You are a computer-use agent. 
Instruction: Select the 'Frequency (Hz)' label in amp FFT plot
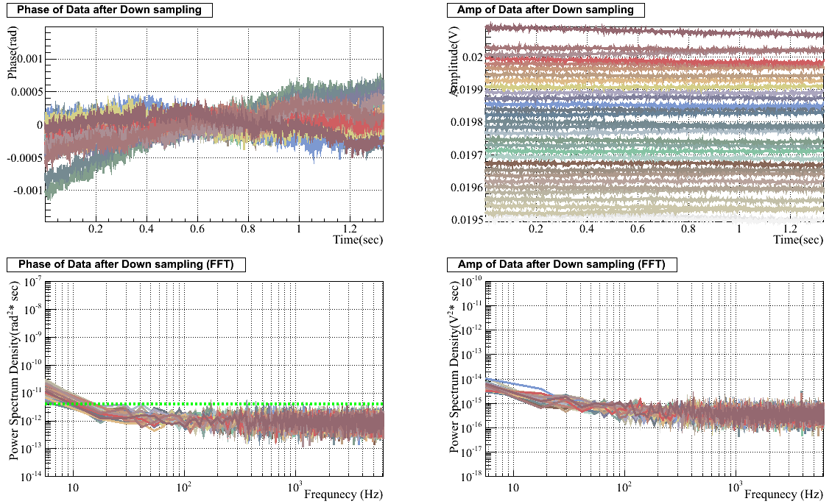click(783, 494)
